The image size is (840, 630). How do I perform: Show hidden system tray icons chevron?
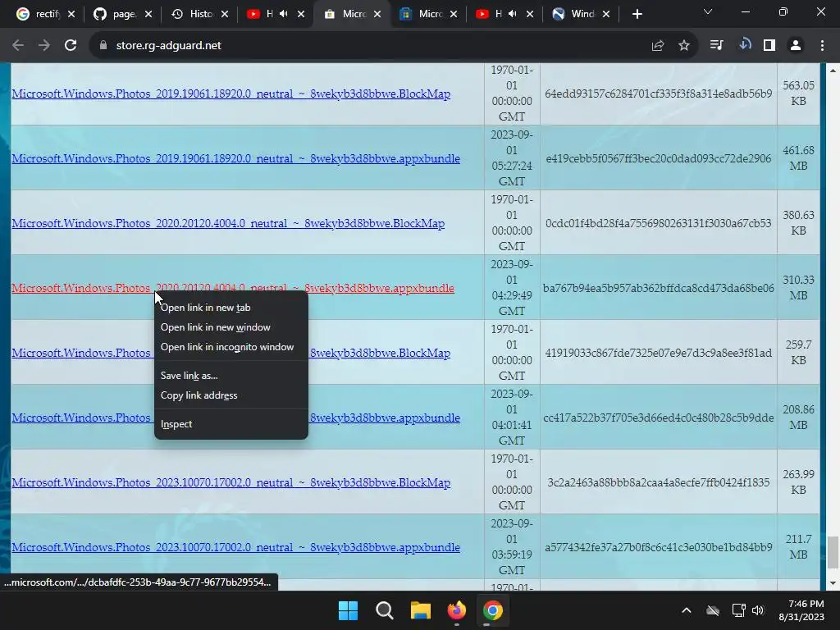pos(687,610)
